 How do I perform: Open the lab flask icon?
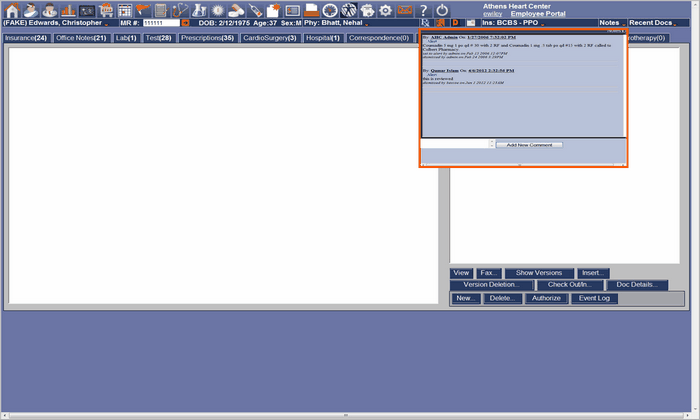click(199, 9)
